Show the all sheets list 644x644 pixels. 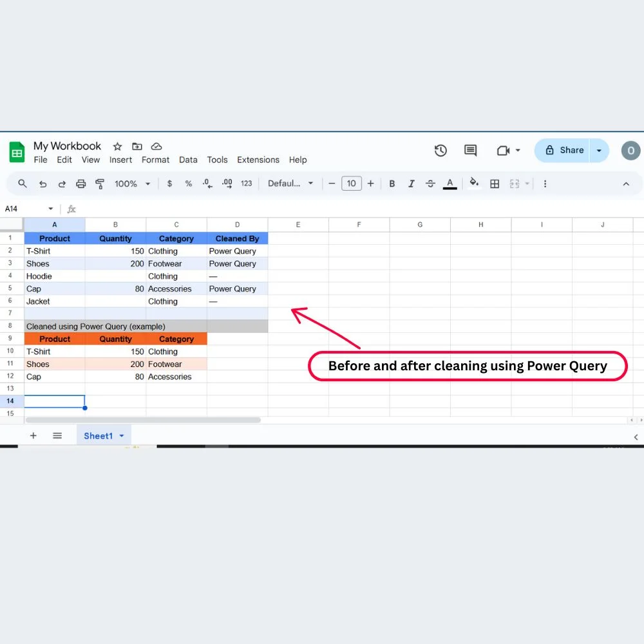[57, 435]
